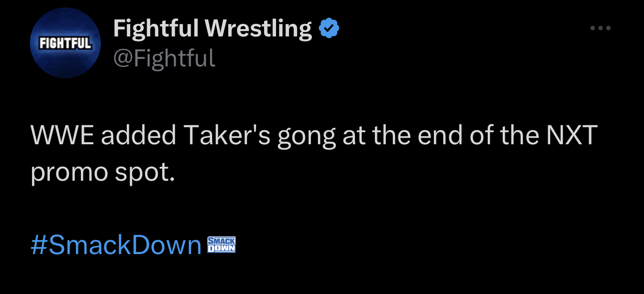Click the blue verified checkmark badge
The height and width of the screenshot is (294, 644).
click(329, 29)
